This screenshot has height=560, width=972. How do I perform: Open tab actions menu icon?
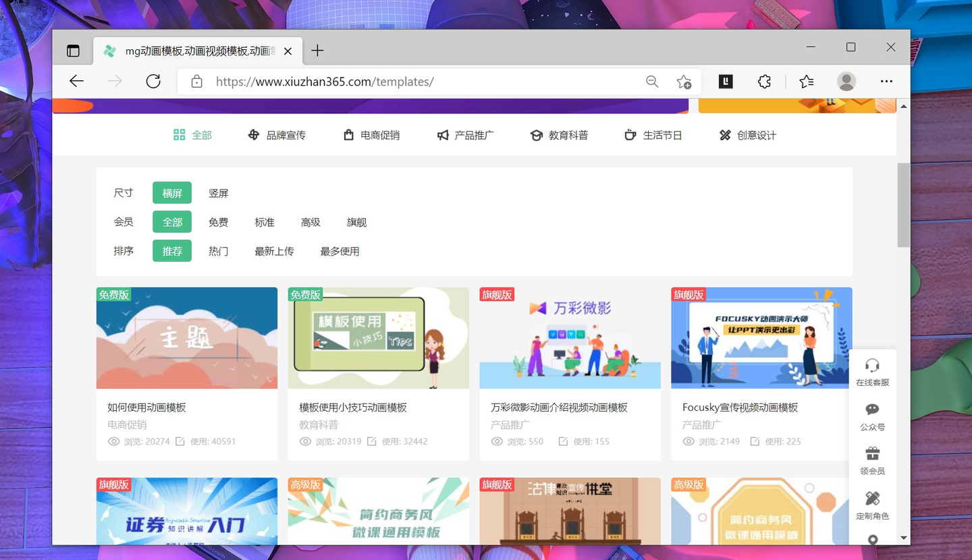point(73,51)
